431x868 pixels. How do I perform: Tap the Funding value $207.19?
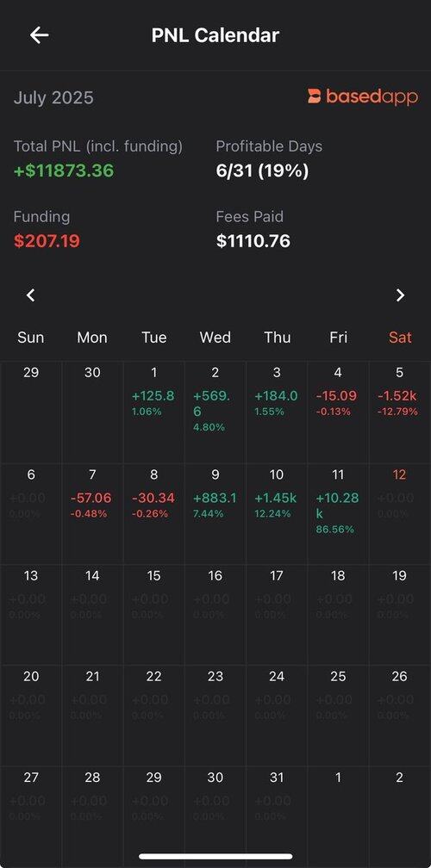click(47, 241)
